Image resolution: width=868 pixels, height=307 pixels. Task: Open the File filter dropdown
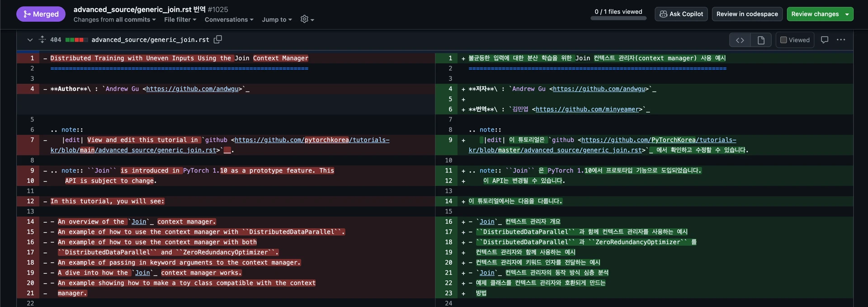tap(180, 19)
